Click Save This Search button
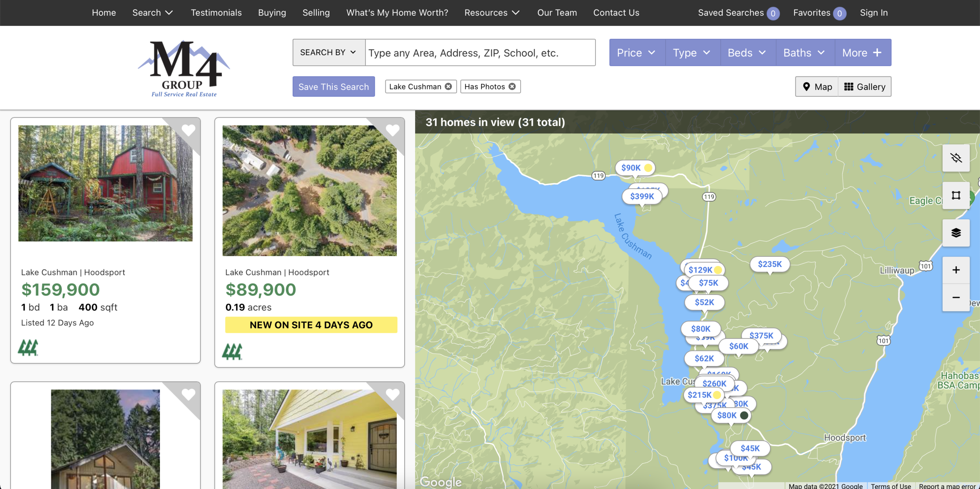Screen dimensions: 980x489 [333, 87]
